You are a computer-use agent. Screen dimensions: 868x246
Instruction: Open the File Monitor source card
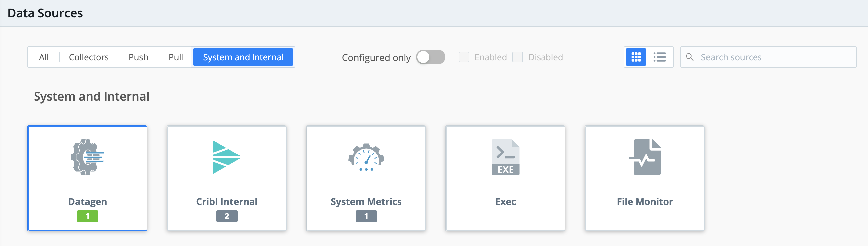(x=645, y=178)
